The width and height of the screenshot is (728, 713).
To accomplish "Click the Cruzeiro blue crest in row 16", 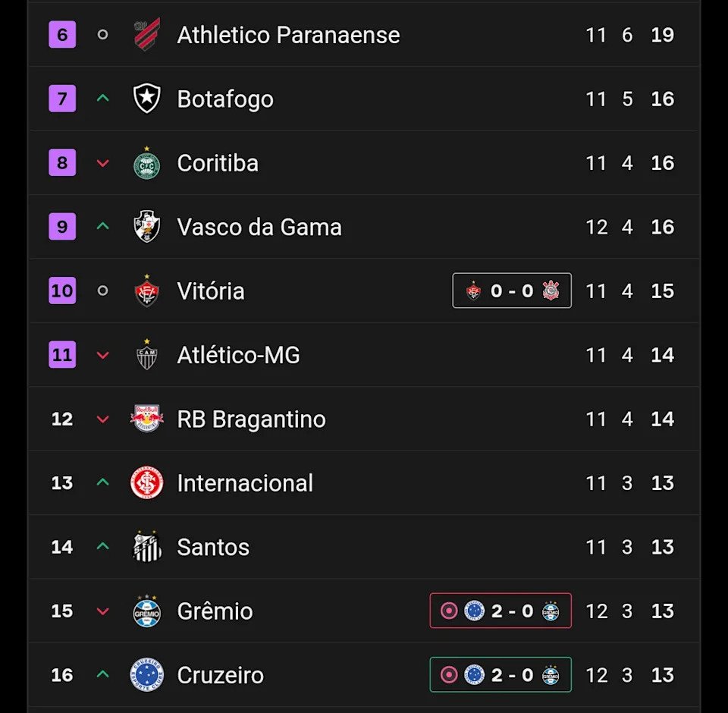I will point(146,675).
